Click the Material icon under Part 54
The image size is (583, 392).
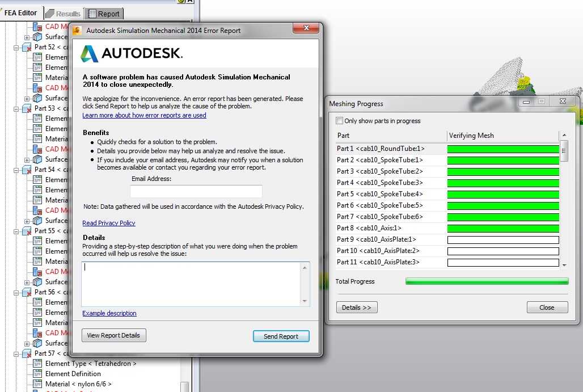pyautogui.click(x=37, y=200)
